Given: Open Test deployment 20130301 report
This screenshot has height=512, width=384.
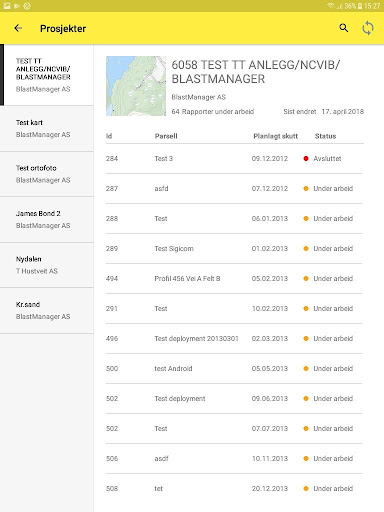Looking at the screenshot, I should point(234,339).
